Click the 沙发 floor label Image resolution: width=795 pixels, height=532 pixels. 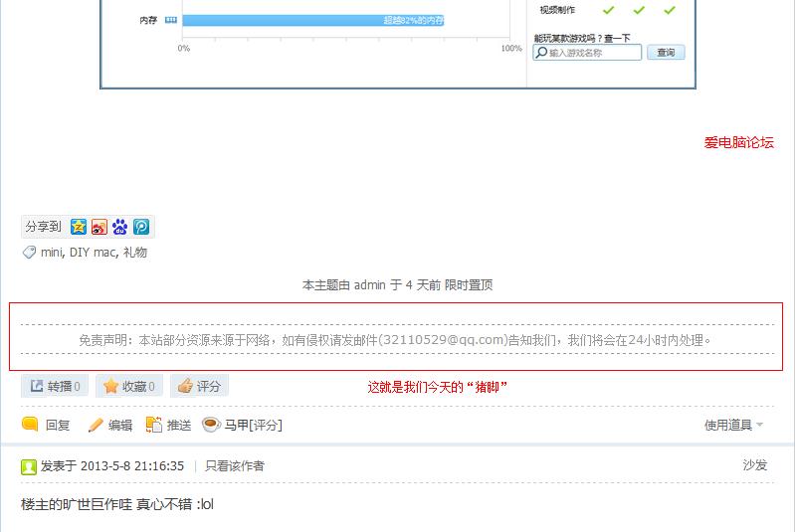pyautogui.click(x=754, y=465)
